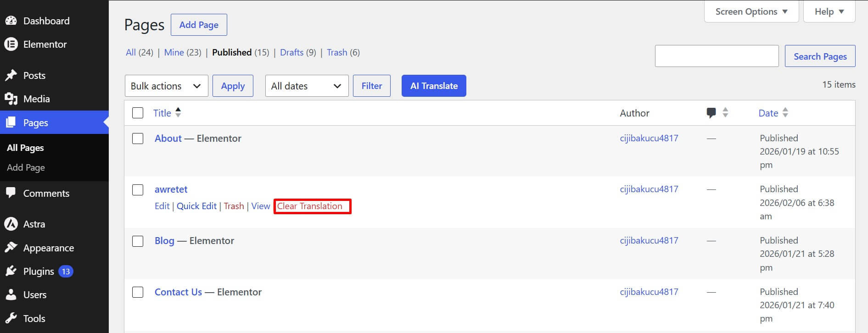The image size is (868, 333).
Task: Click the comments column sort arrows
Action: pos(725,113)
